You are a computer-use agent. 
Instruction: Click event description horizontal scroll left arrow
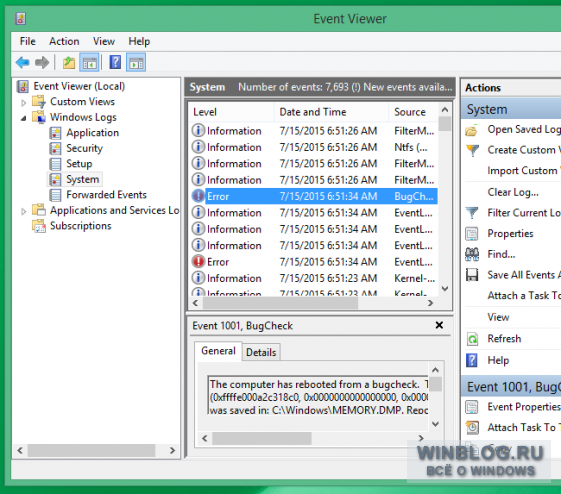[x=205, y=438]
